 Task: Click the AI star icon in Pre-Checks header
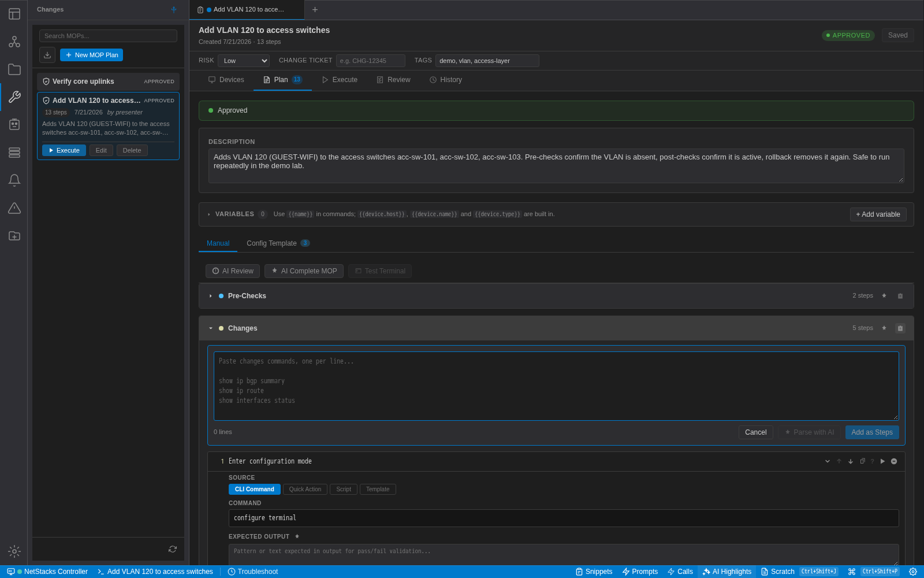(884, 296)
